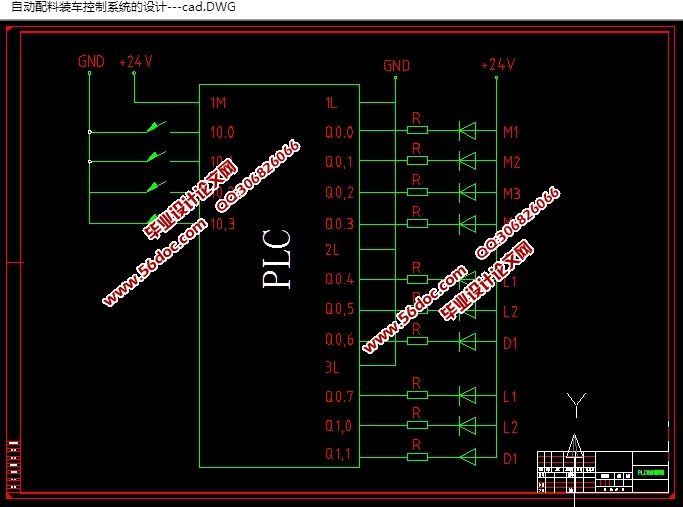Select the large PLC label inside the block

(277, 259)
